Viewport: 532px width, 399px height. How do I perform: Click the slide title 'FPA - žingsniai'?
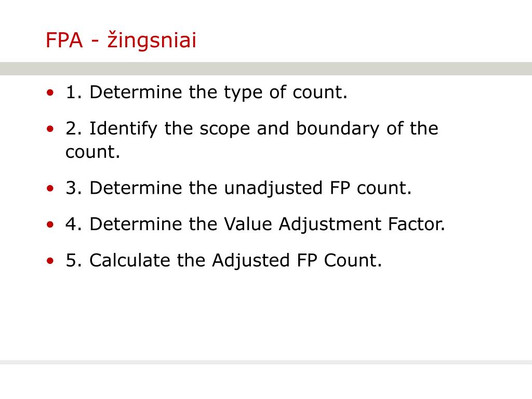coord(121,40)
